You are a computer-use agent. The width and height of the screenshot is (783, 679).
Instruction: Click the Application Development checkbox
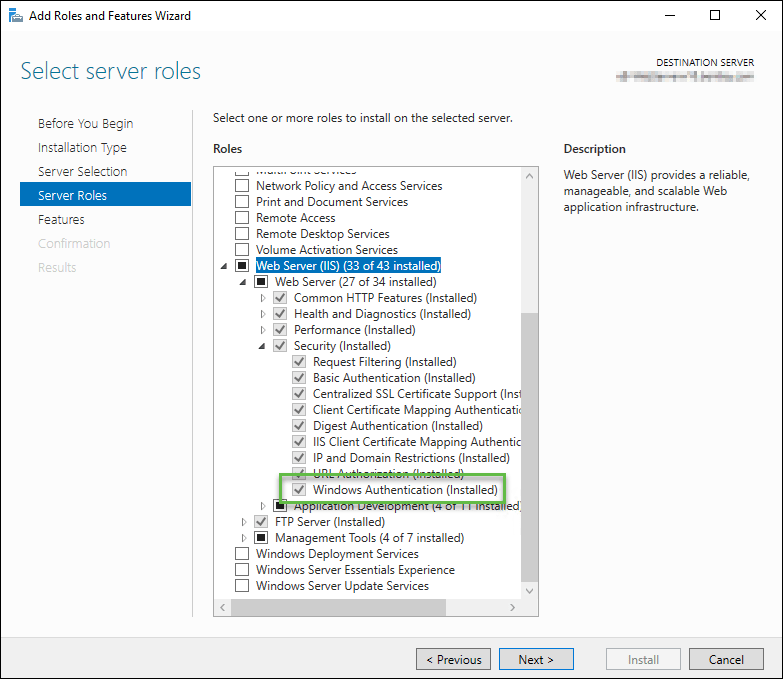click(280, 506)
